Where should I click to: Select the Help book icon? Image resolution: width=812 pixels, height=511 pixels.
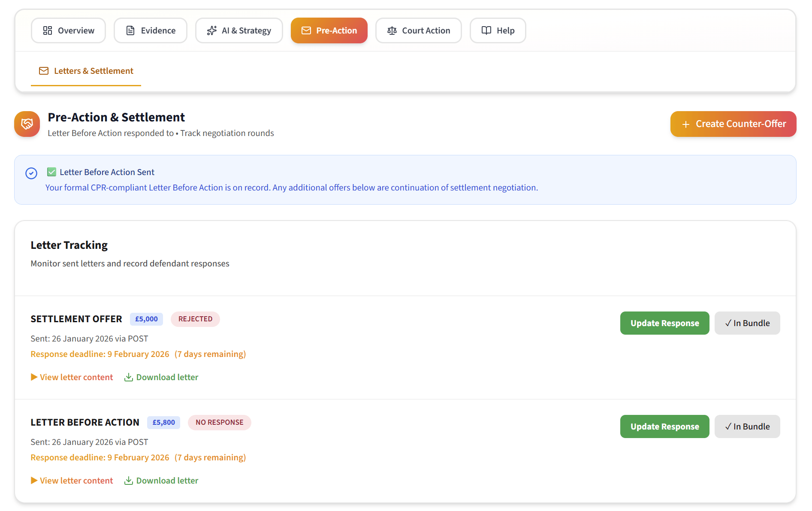point(486,30)
